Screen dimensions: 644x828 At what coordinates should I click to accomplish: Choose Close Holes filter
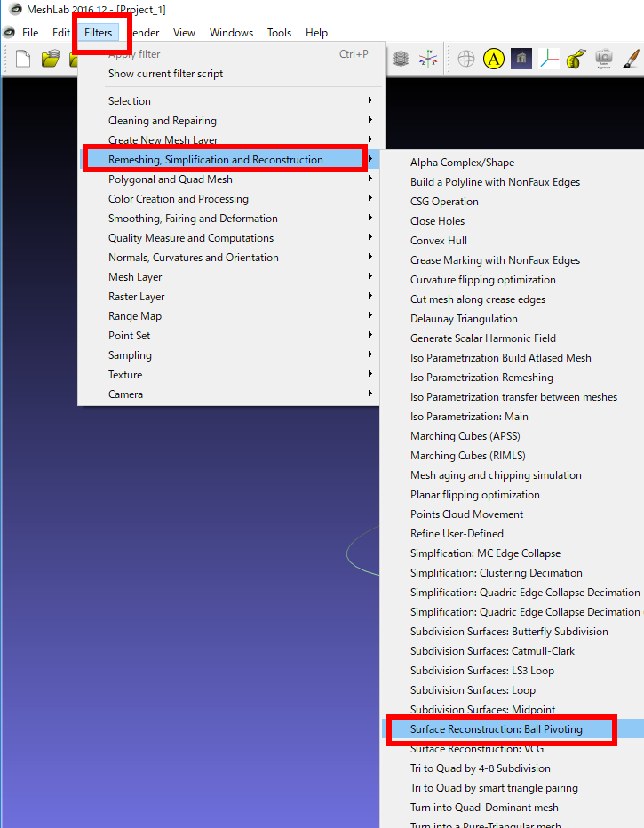point(438,221)
